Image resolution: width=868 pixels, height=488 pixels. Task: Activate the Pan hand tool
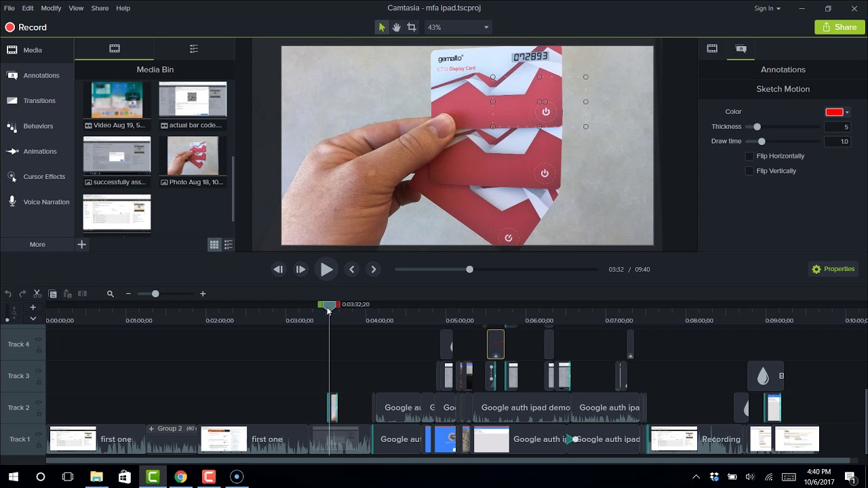coord(397,27)
